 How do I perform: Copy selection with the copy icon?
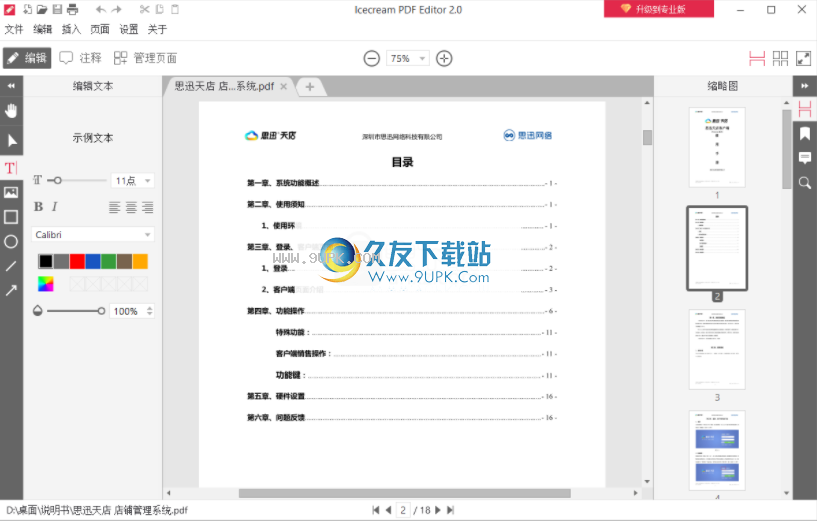(x=160, y=9)
